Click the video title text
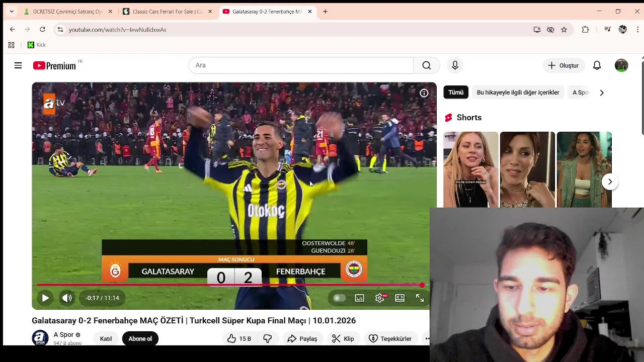 (194, 321)
